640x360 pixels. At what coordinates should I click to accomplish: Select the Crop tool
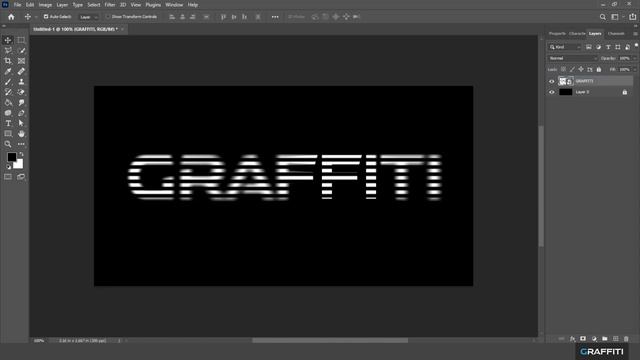(8, 61)
